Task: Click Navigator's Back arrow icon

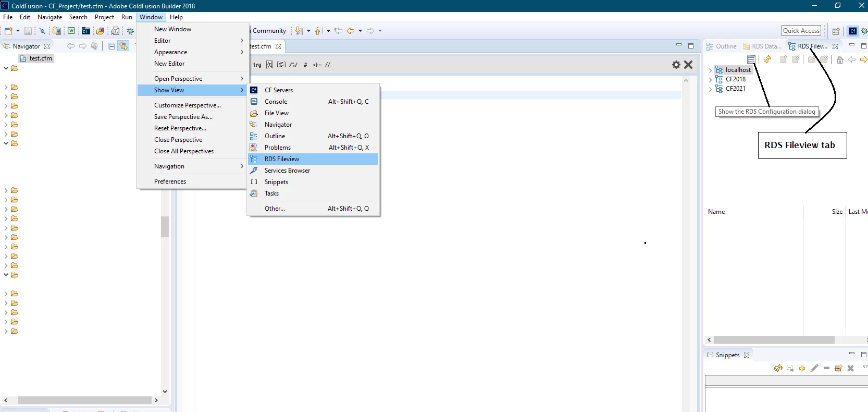Action: tap(71, 46)
